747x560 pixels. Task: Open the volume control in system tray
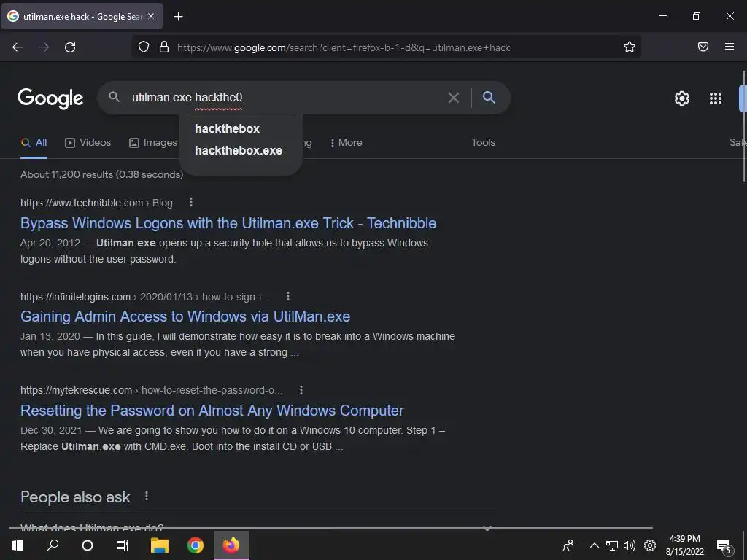630,545
